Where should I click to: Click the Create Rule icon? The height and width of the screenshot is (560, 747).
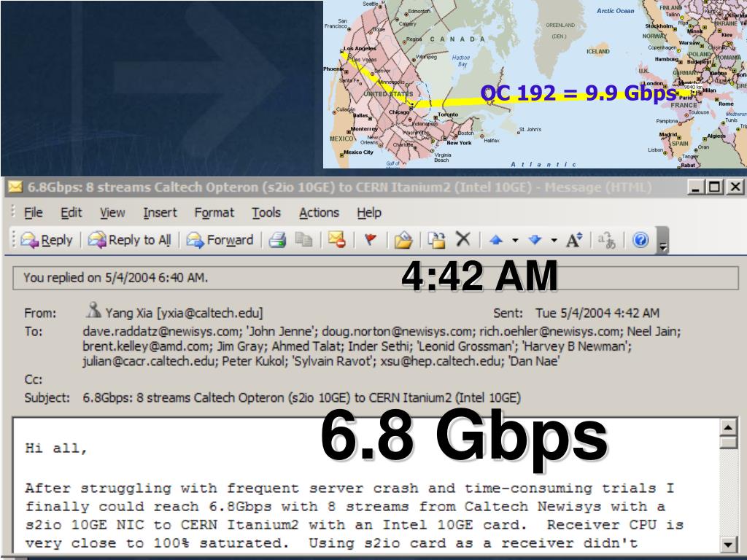pos(436,240)
